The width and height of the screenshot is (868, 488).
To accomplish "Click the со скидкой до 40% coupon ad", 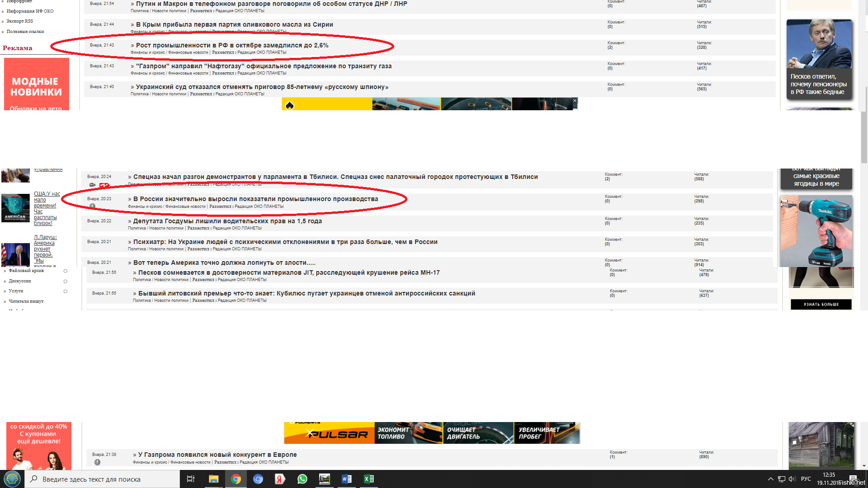I will point(39,446).
